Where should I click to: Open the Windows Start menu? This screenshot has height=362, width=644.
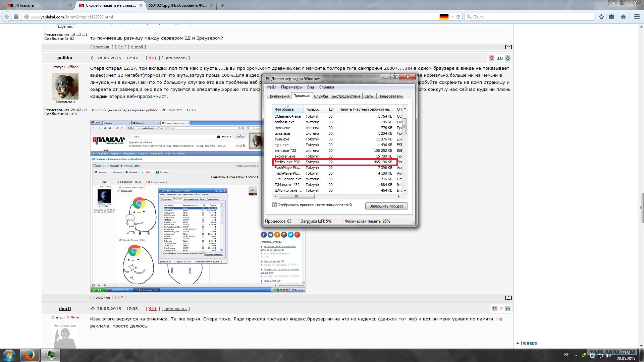9,355
